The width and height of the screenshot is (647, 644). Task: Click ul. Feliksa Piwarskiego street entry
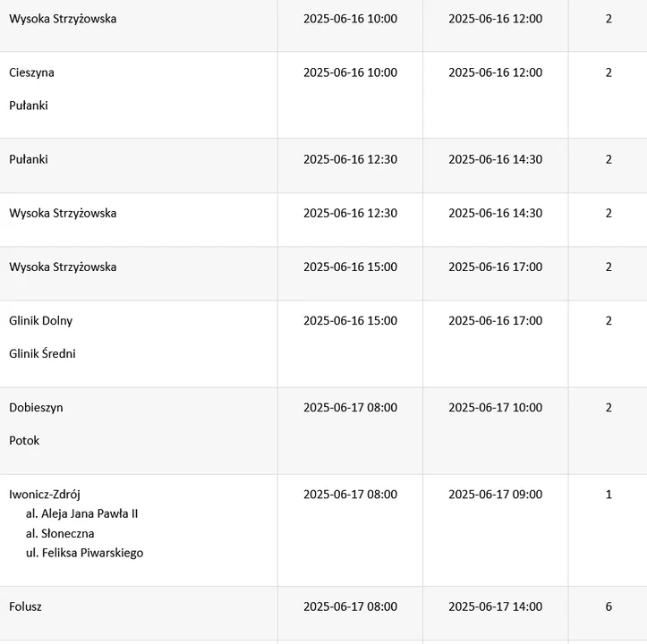point(85,553)
